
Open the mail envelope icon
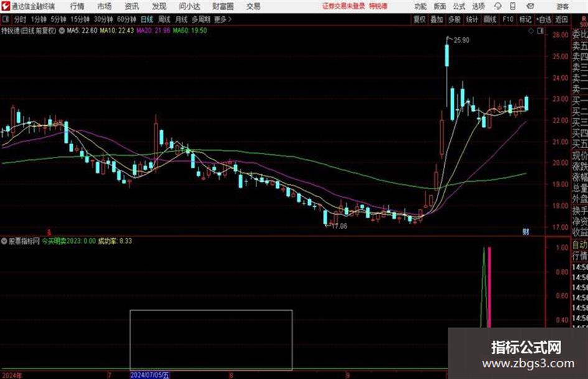pyautogui.click(x=530, y=6)
